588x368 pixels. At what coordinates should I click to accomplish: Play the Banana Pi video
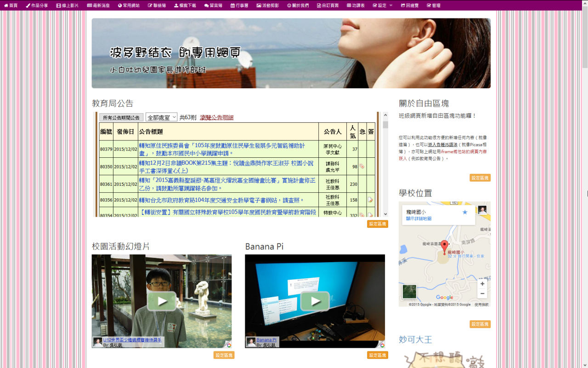pos(315,301)
